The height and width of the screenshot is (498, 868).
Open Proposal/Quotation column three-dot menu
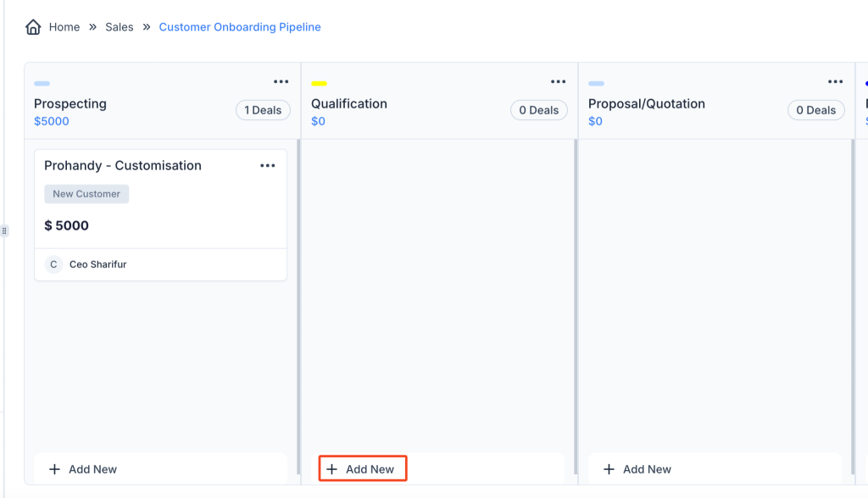tap(835, 81)
